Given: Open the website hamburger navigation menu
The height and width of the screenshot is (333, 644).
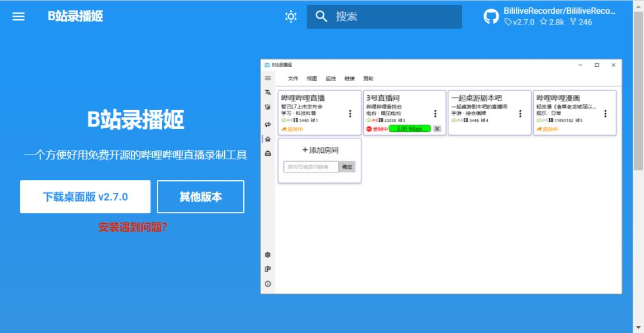Looking at the screenshot, I should click(x=18, y=17).
